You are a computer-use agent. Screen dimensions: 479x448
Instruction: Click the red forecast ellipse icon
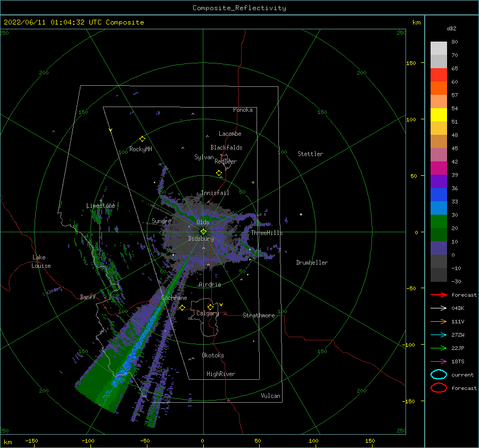click(439, 388)
